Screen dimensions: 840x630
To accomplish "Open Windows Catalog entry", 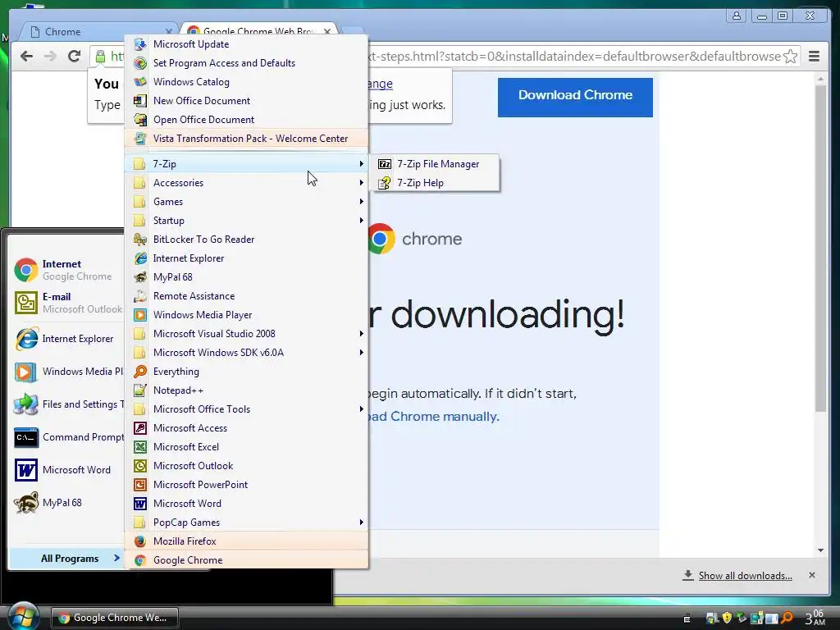I will pos(246,81).
